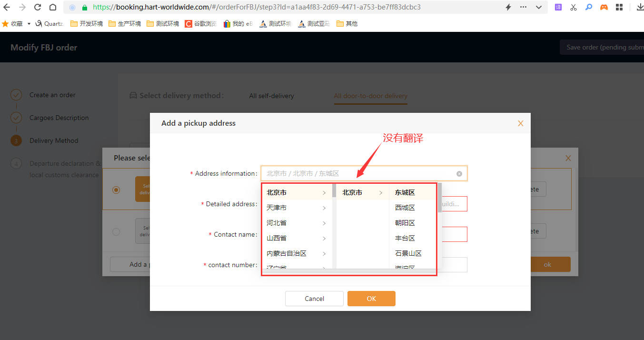Click the Address information cascader input
The image size is (644, 340).
357,174
